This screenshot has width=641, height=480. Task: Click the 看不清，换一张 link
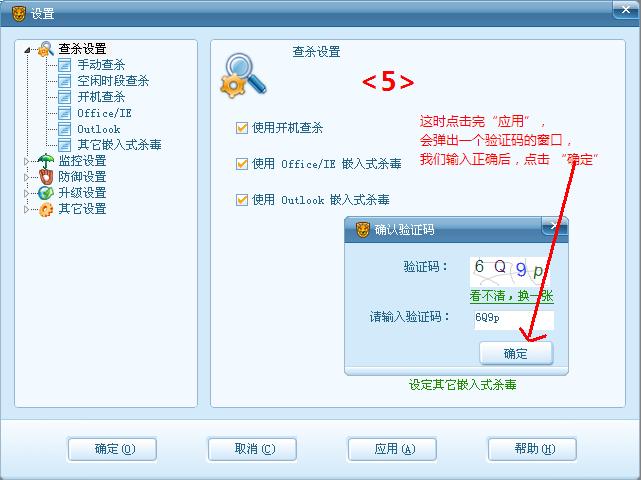(x=511, y=296)
